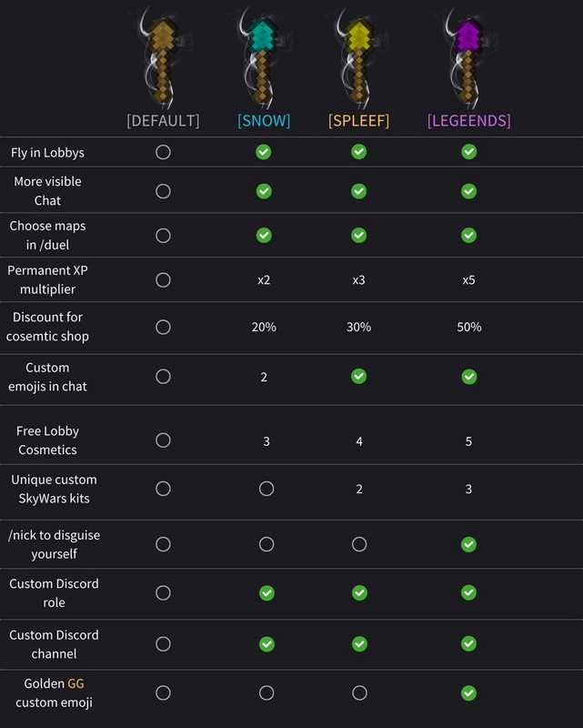583x728 pixels.
Task: Click DEFAULT empty circle for Fly in Lobbys
Action: [x=163, y=152]
